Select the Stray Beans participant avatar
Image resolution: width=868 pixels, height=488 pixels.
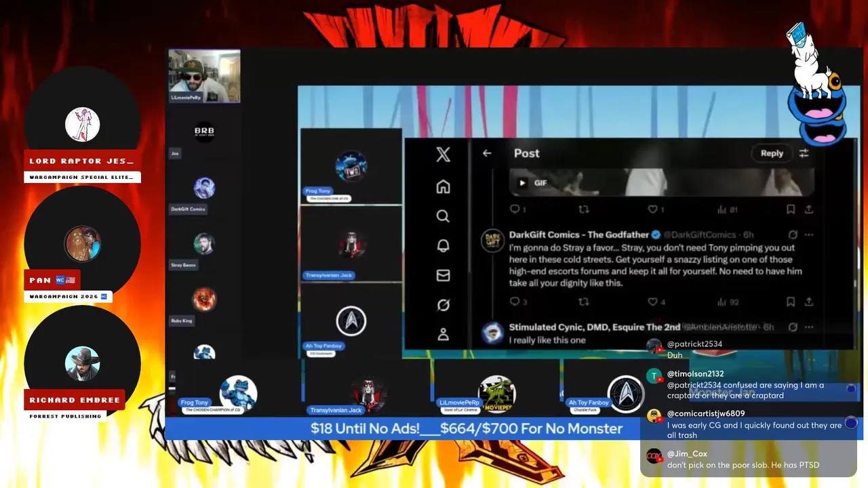click(x=204, y=244)
